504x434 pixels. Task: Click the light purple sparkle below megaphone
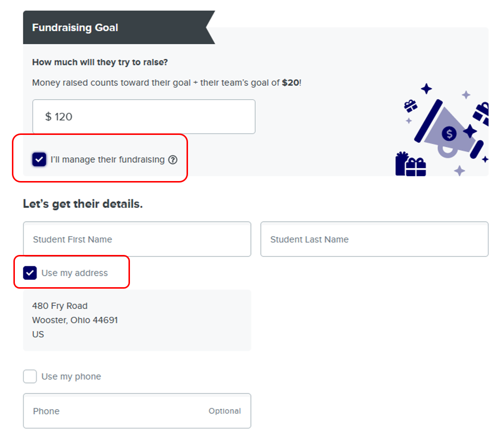point(460,171)
